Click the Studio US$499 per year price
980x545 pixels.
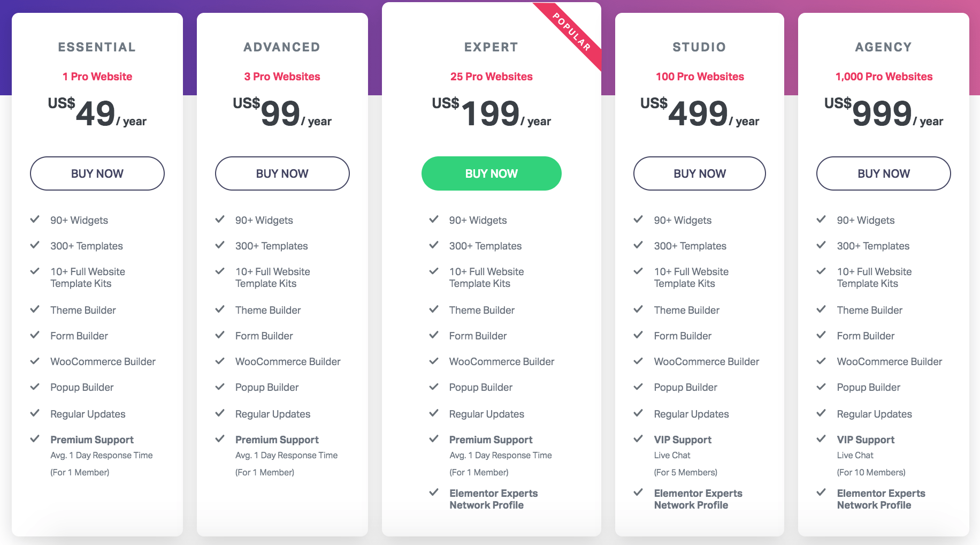700,113
